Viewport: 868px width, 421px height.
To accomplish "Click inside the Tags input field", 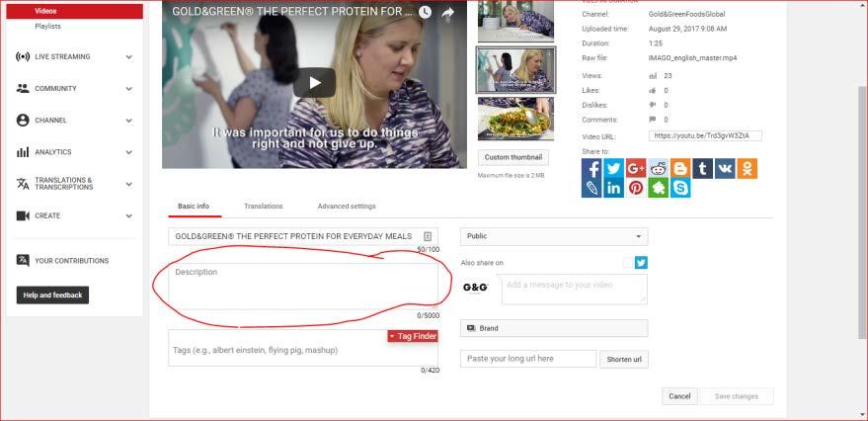I will pyautogui.click(x=303, y=348).
